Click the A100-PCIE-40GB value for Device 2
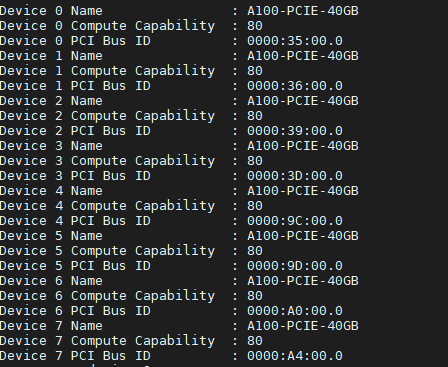The image size is (448, 367). [303, 101]
